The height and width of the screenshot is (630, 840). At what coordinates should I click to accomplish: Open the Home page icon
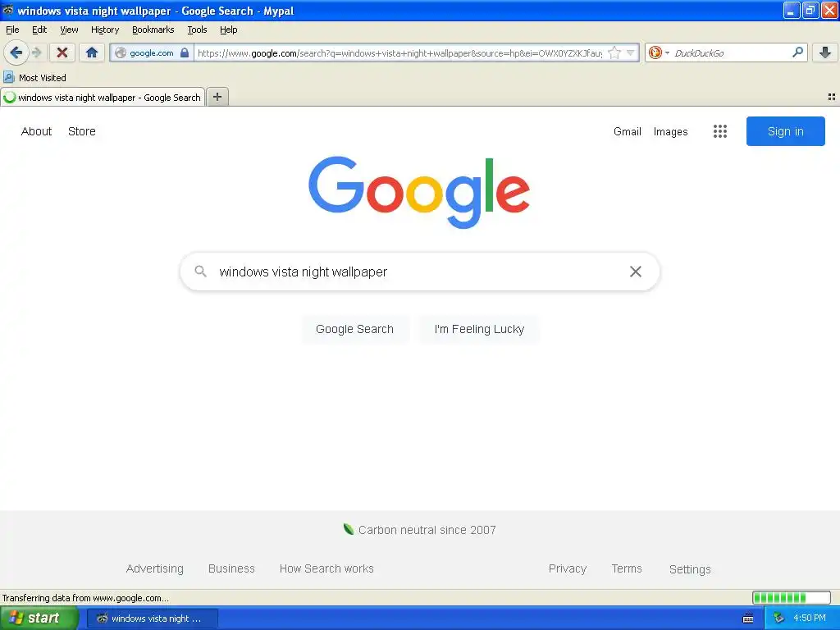[92, 52]
